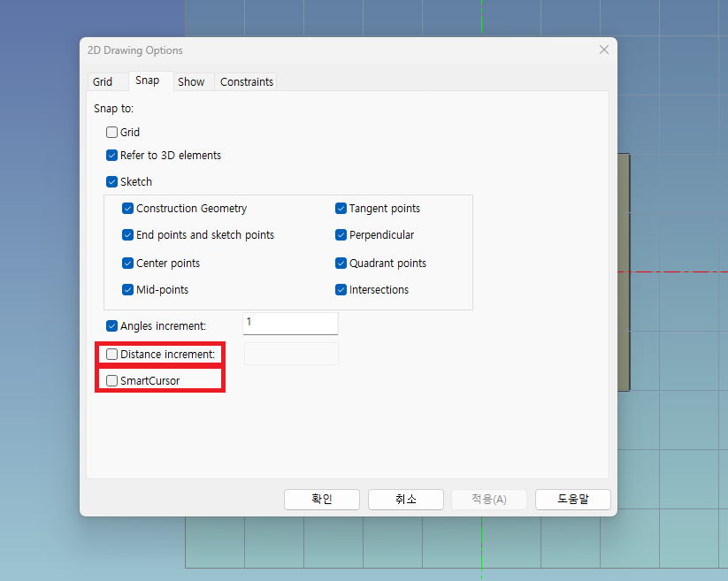728x581 pixels.
Task: Toggle the Sketch checkbox
Action: 111,181
